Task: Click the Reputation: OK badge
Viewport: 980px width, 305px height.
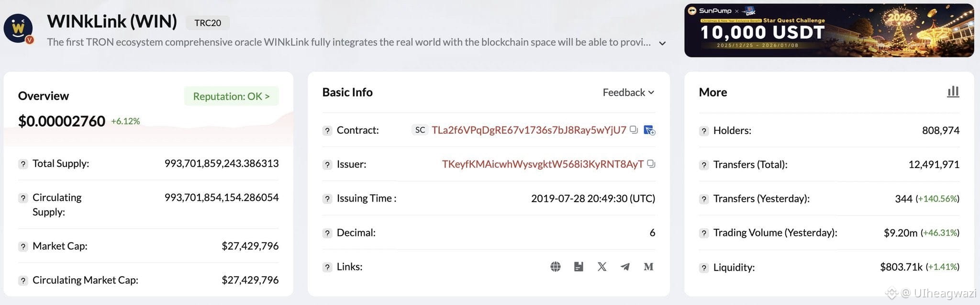Action: click(x=231, y=96)
